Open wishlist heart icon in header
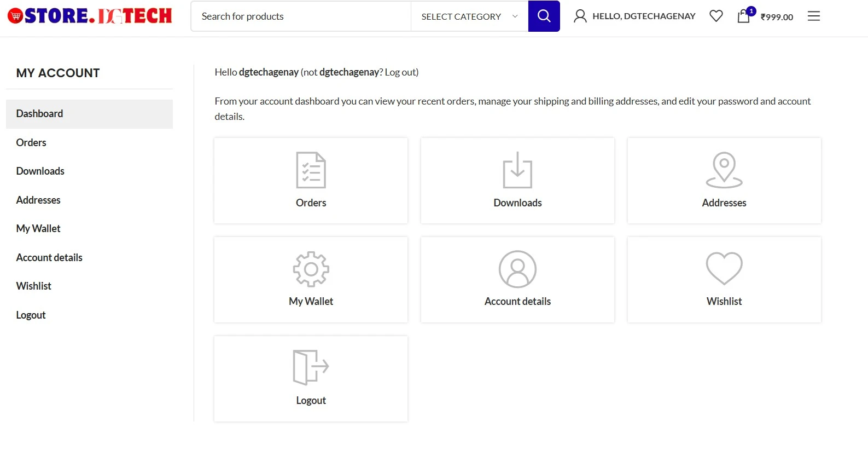This screenshot has height=450, width=868. (716, 16)
